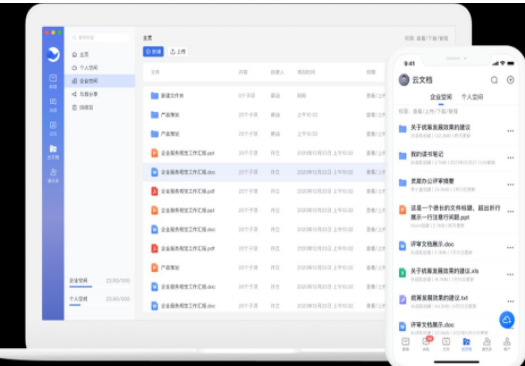This screenshot has height=366, width=525.
Task: Tap the rightmost profile tab in phone bottom bar
Action: pyautogui.click(x=507, y=344)
